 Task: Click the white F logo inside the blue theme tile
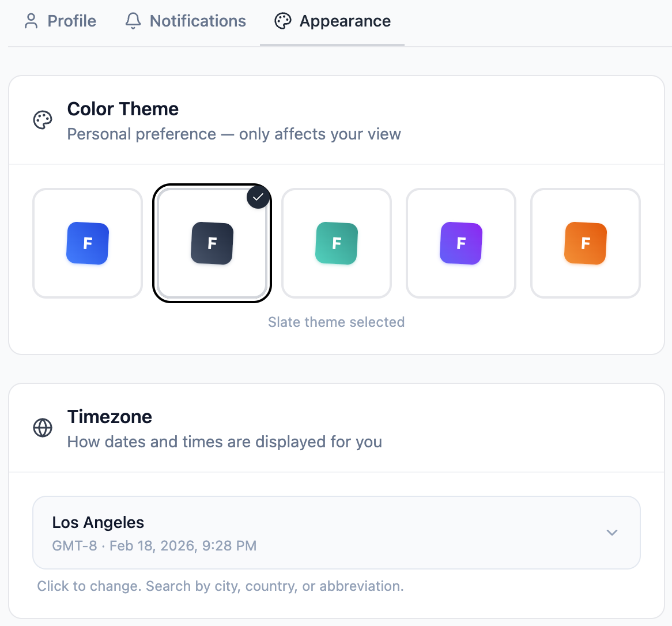tap(87, 243)
